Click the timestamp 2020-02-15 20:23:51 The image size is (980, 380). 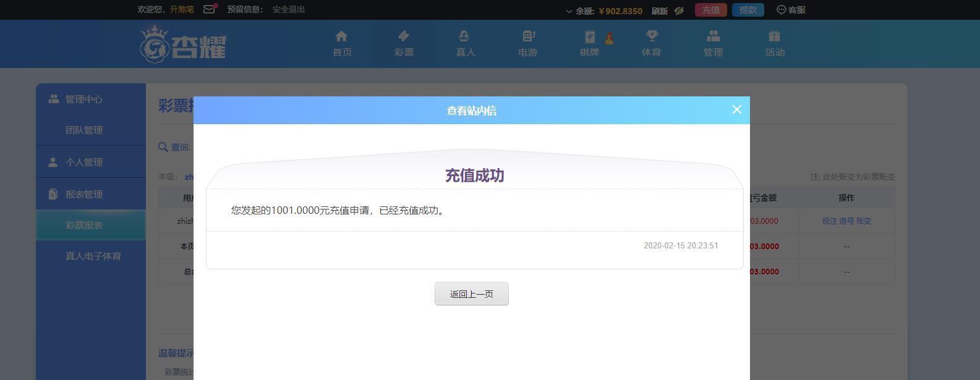coord(681,245)
